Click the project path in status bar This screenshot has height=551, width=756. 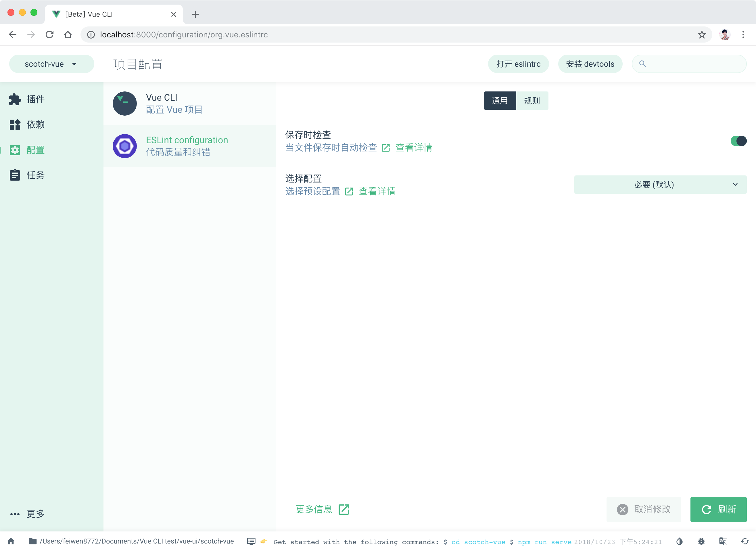[x=137, y=541]
